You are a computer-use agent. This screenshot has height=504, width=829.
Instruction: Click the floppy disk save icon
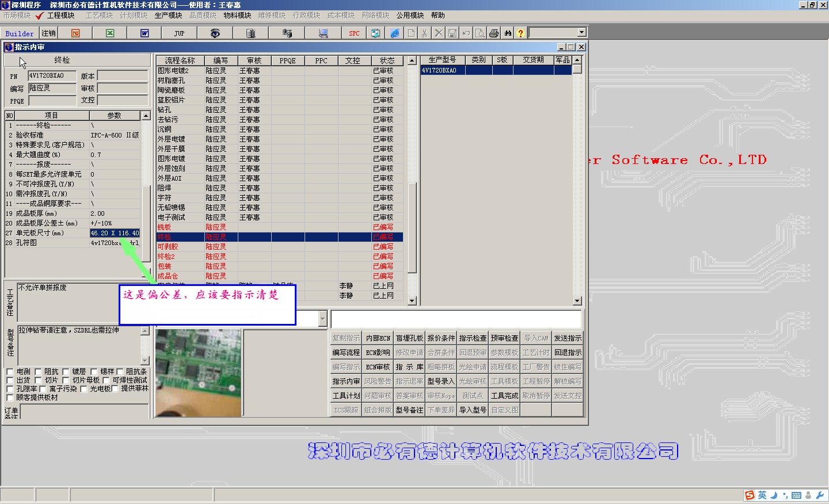pos(452,33)
